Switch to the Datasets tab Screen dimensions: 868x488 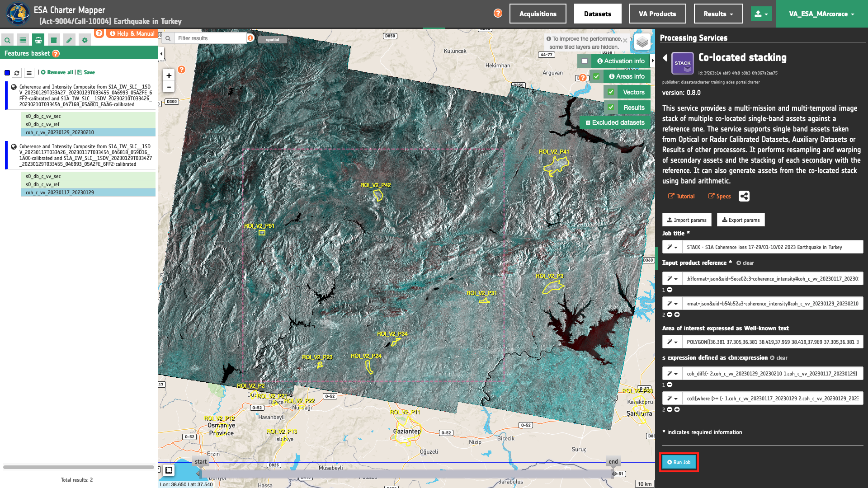pyautogui.click(x=597, y=14)
